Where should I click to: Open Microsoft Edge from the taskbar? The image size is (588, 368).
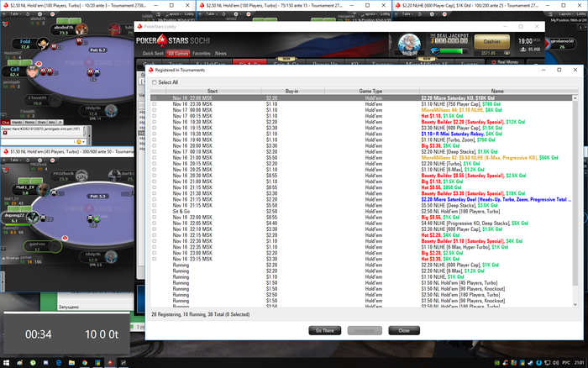(x=59, y=363)
